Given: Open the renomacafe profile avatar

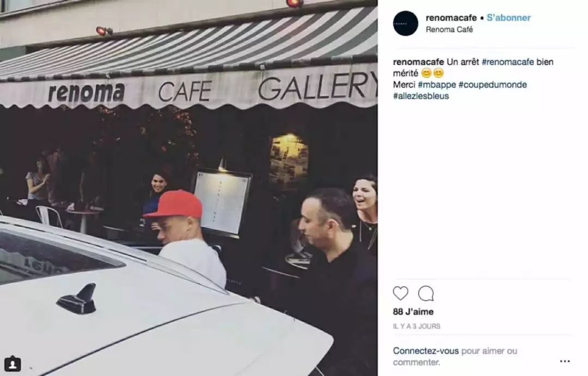Looking at the screenshot, I should pos(406,23).
